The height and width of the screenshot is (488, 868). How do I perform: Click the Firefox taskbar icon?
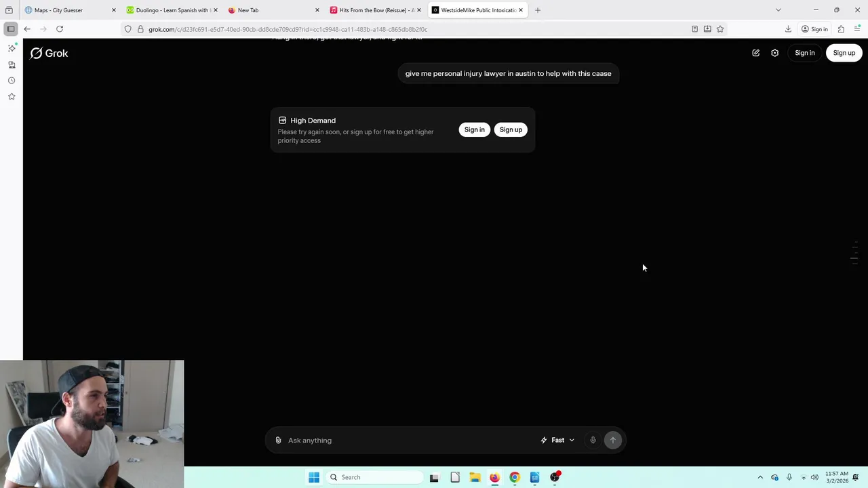[x=494, y=477]
